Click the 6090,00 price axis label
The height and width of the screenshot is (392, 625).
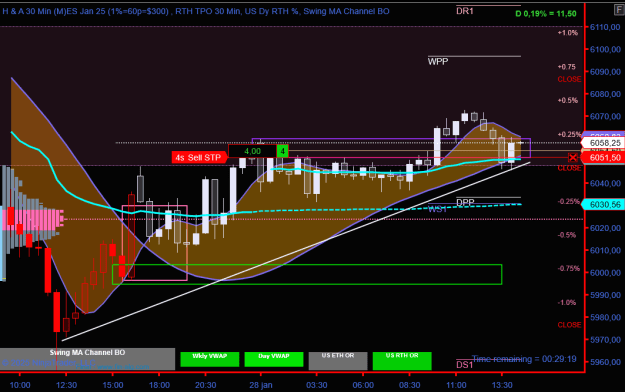(605, 72)
